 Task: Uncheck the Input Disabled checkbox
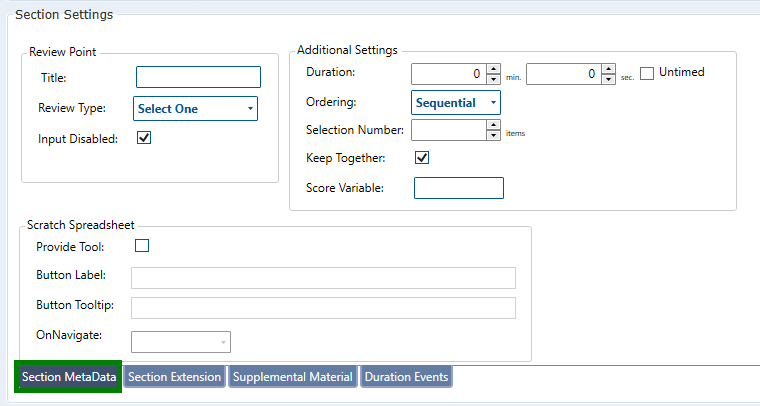144,138
